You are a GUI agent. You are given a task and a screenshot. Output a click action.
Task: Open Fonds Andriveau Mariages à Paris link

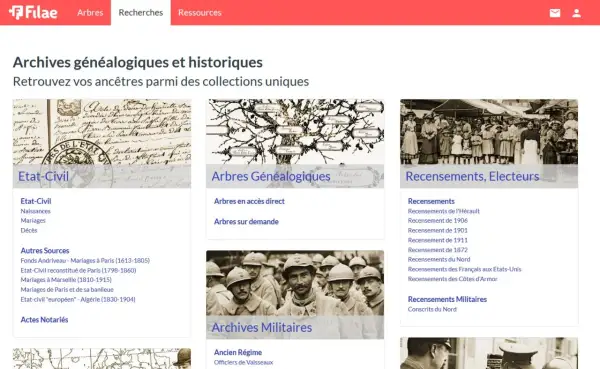click(x=85, y=260)
